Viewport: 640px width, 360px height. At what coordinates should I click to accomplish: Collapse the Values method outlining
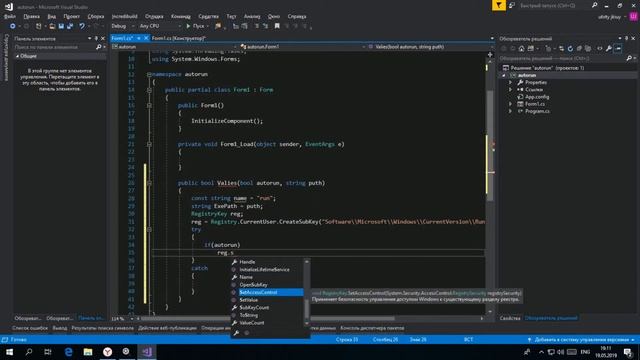(x=149, y=183)
